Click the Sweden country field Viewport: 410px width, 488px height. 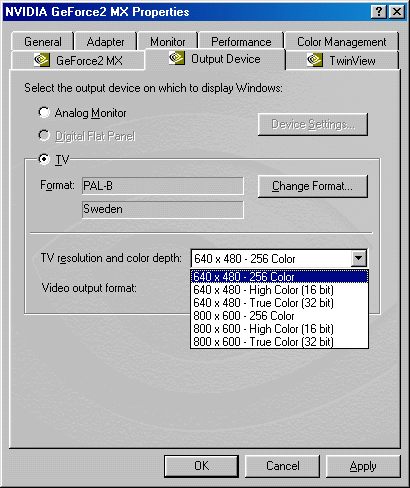click(163, 209)
